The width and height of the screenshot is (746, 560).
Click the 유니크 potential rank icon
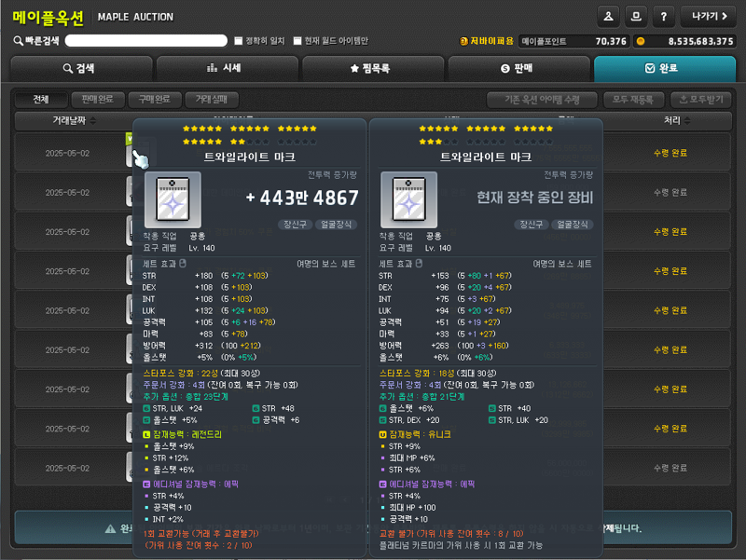click(x=382, y=434)
